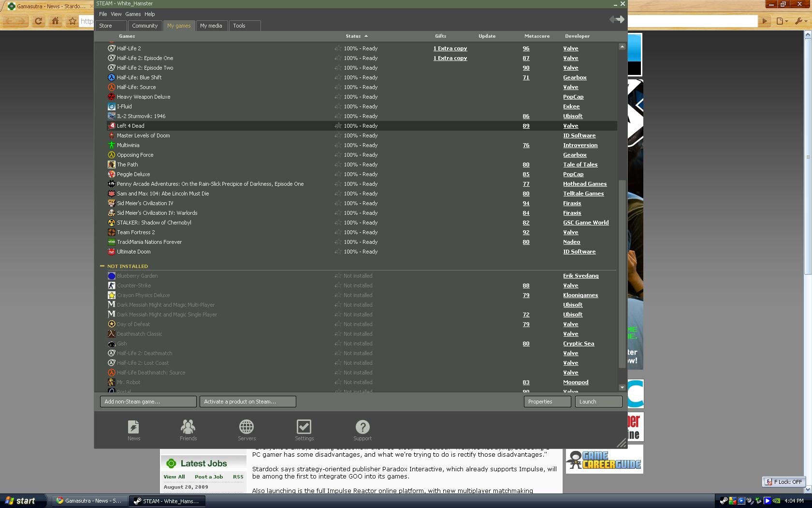This screenshot has width=812, height=508.
Task: Collapse the NOT INSTALLED section
Action: [x=102, y=266]
